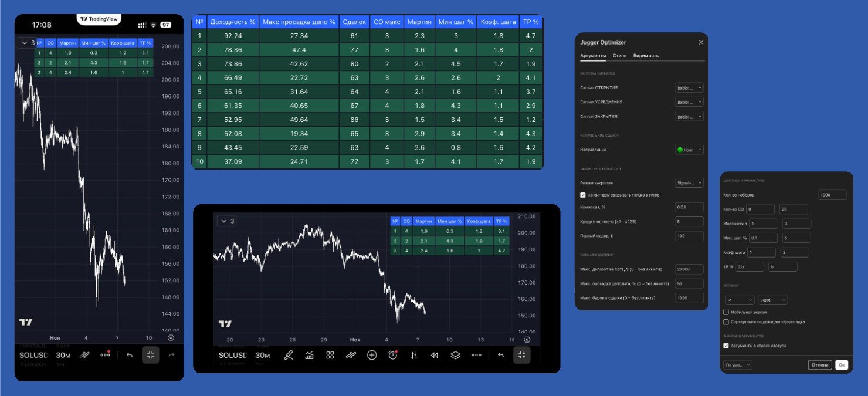
Task: Click 19.34 drawdown cell in results table
Action: pos(299,134)
